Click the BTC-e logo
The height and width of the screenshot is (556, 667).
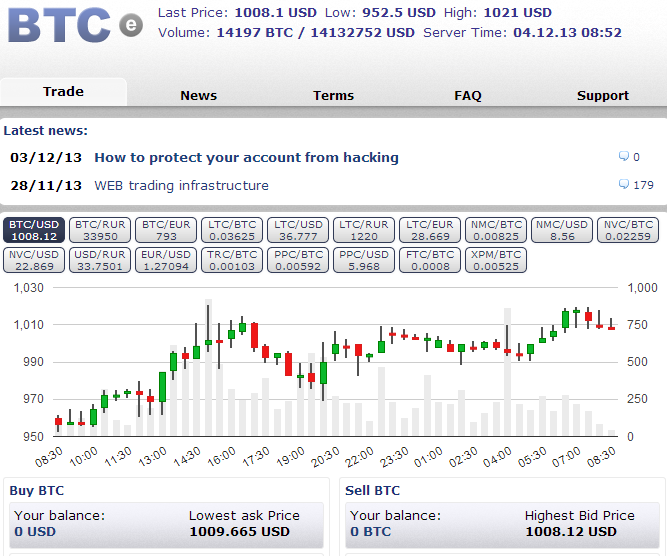[75, 25]
